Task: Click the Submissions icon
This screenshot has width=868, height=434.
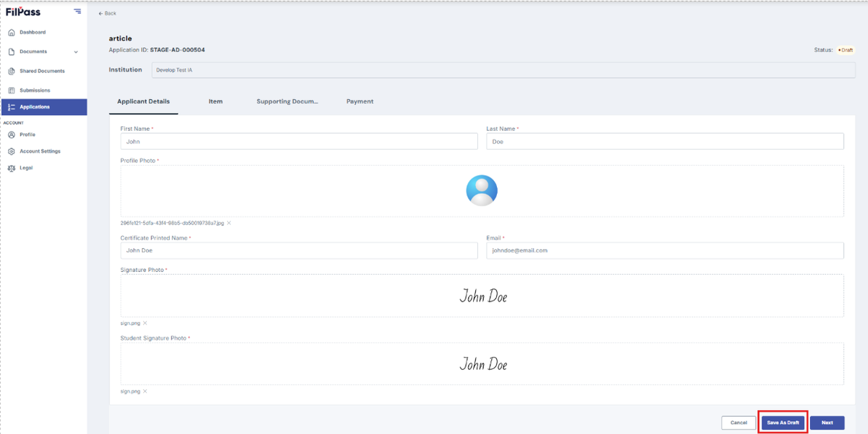Action: click(12, 90)
